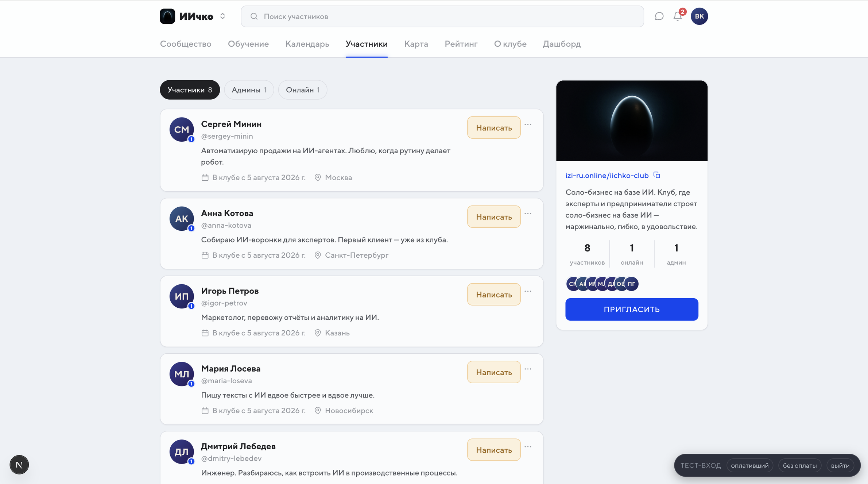Open more options for Дмитрий Лебедев

pyautogui.click(x=528, y=447)
